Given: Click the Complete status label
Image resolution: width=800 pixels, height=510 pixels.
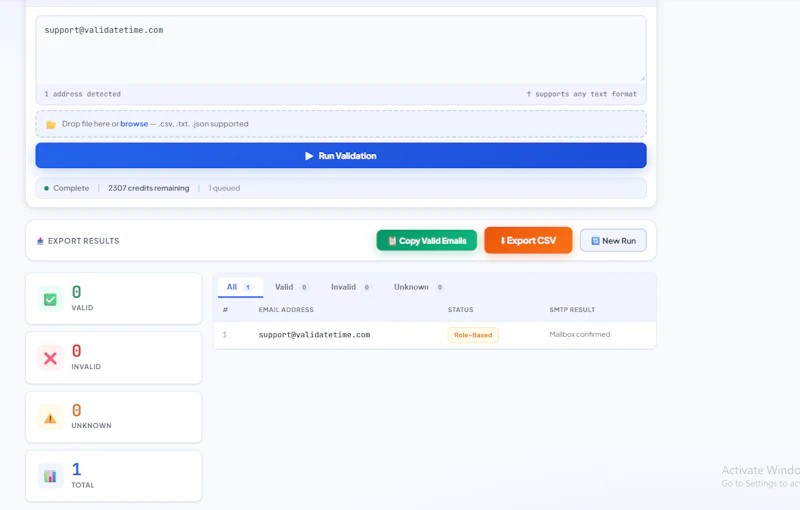Looking at the screenshot, I should pyautogui.click(x=71, y=188).
